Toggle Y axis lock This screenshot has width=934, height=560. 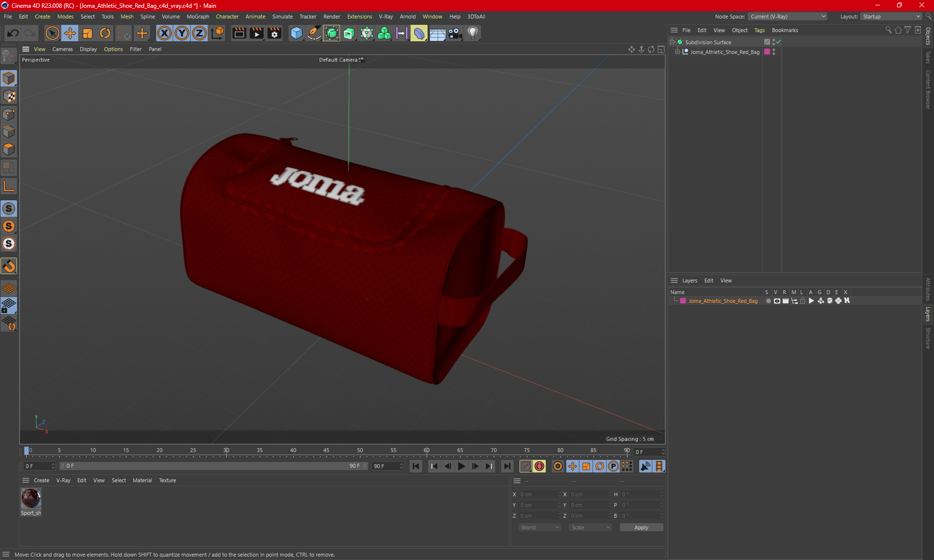point(182,33)
